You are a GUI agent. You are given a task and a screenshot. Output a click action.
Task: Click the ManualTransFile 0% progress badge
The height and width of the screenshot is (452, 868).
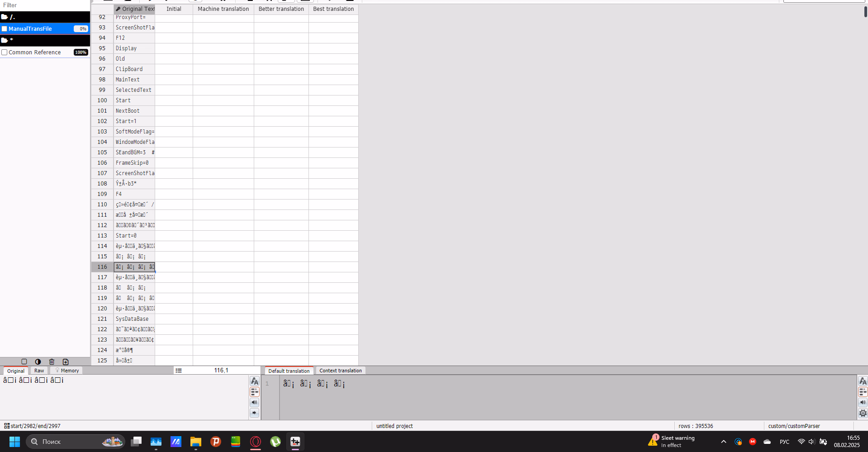point(81,29)
